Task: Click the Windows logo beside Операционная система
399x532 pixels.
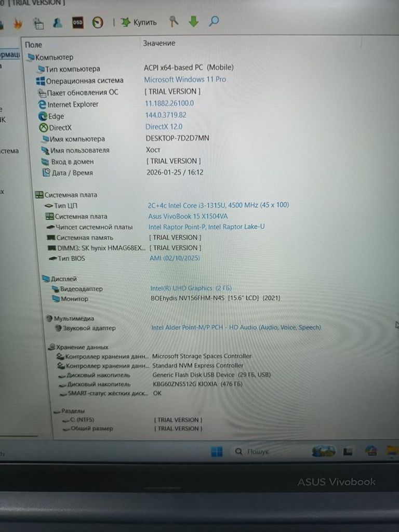Action: (41, 81)
